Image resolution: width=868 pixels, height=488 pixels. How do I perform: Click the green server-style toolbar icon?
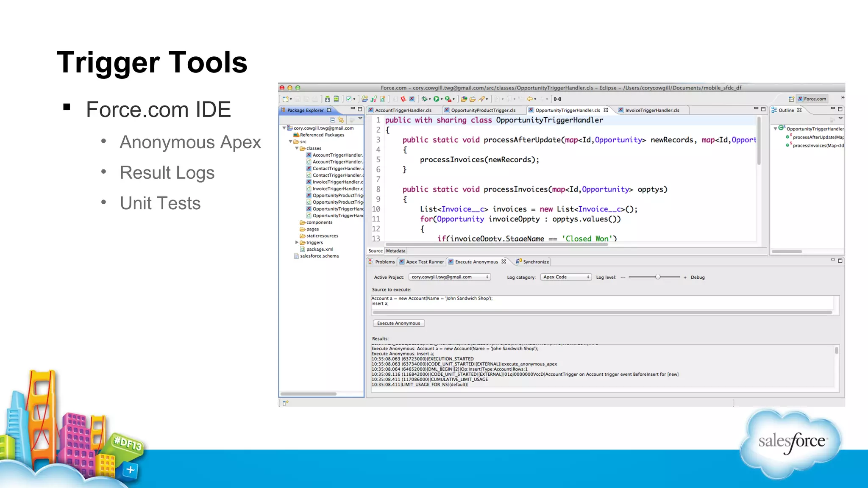[336, 99]
